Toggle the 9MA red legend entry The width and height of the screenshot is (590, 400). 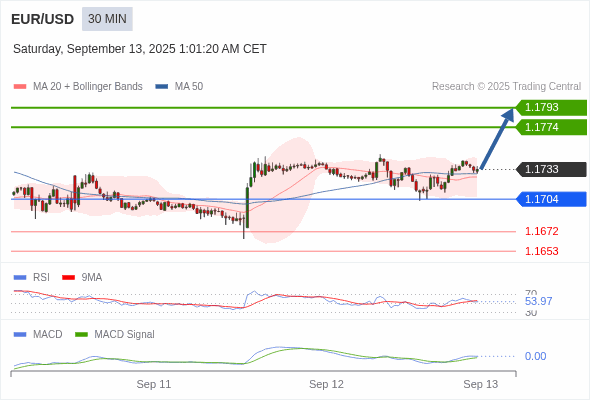coord(82,277)
